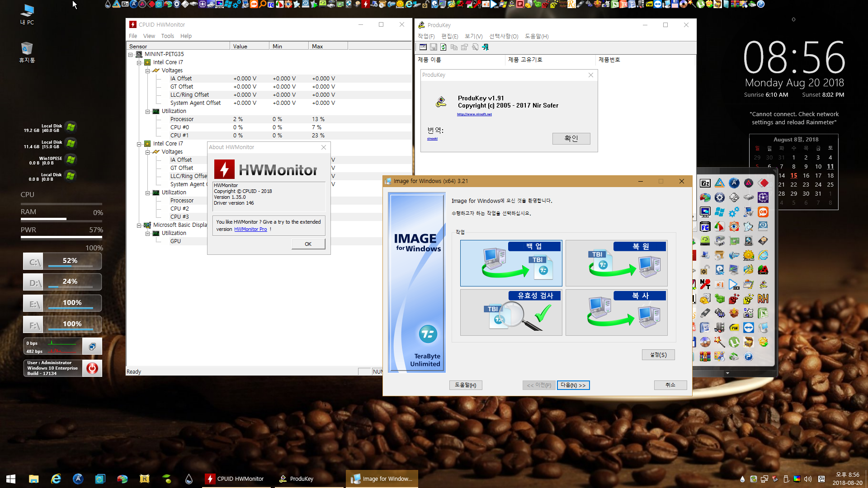Collapse first Voltages node in HWMonitor
868x488 pixels.
click(x=147, y=71)
